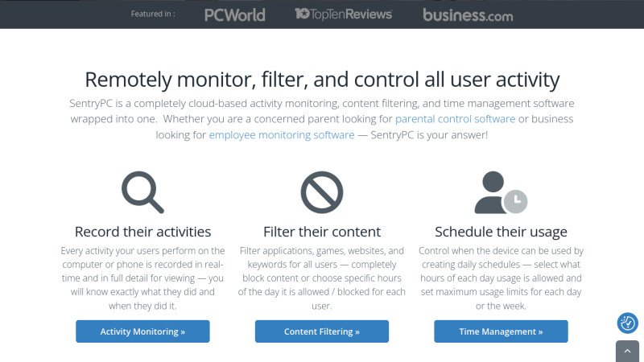
Task: Click the 'Schedule their usage' heading
Action: click(501, 232)
